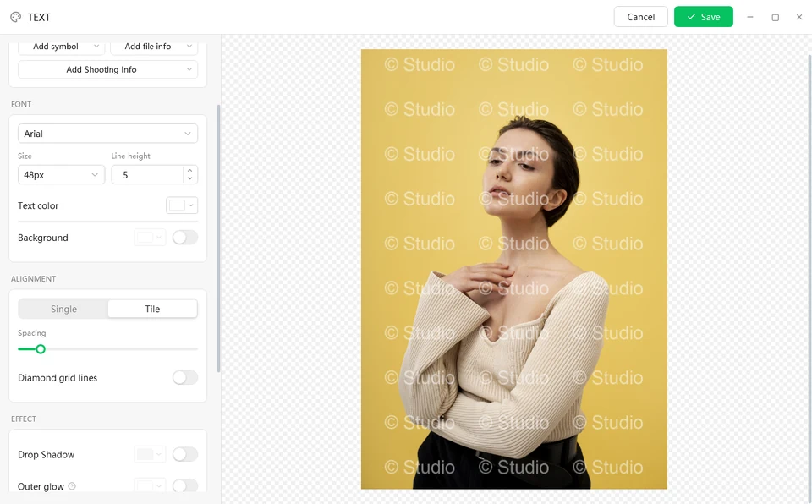Click the ALIGNMENT section heading
This screenshot has width=812, height=504.
33,279
